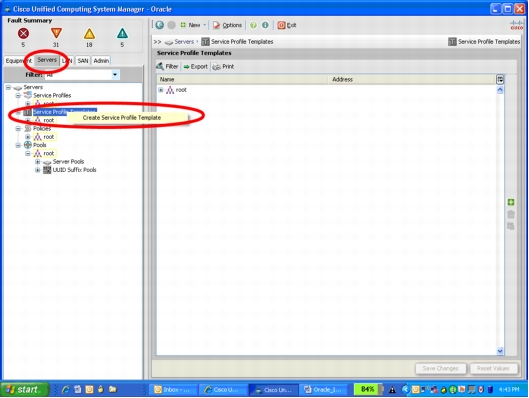Expand the UUID Suffix Pools node
Image resolution: width=529 pixels, height=398 pixels.
coord(37,170)
